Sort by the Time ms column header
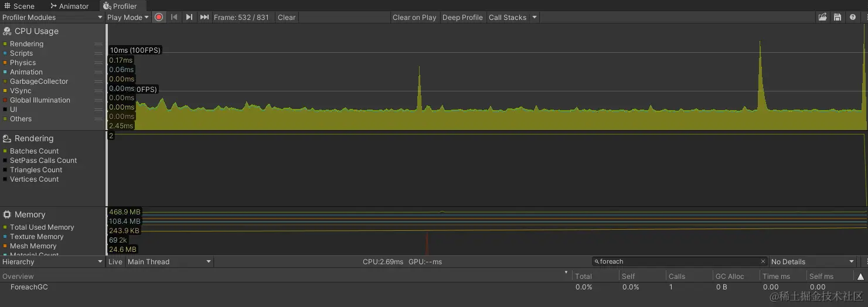Viewport: 868px width, 307px height. (x=783, y=277)
